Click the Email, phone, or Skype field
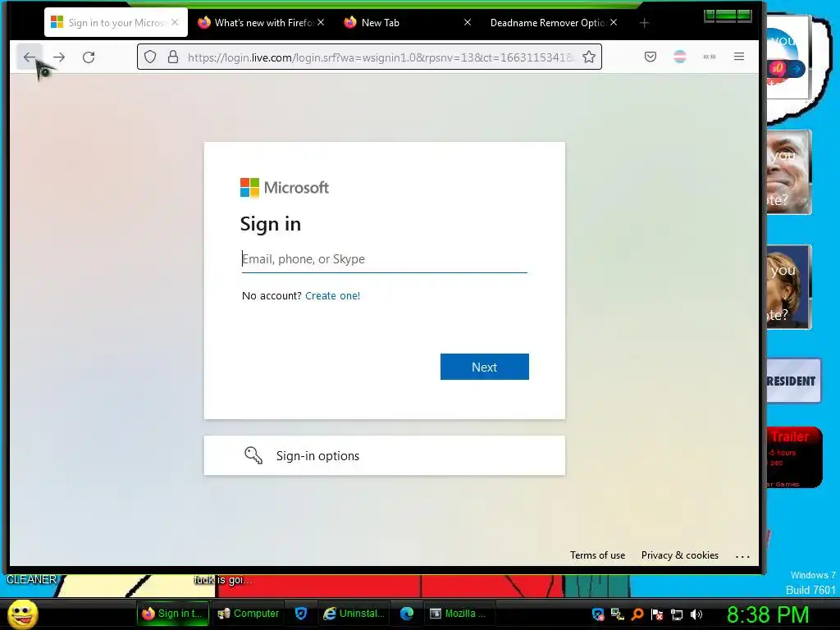The width and height of the screenshot is (840, 630). tap(384, 259)
